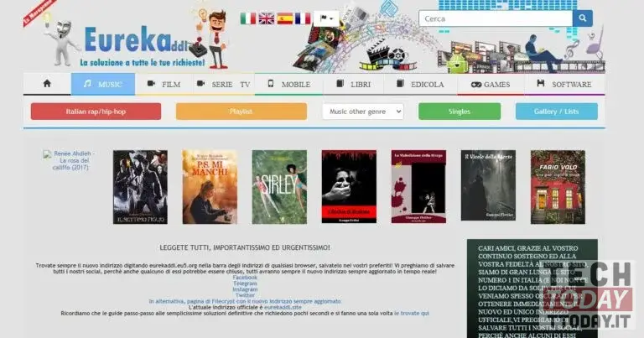Image resolution: width=644 pixels, height=338 pixels.
Task: Click the Italian rap/hip-hop button
Action: pyautogui.click(x=96, y=112)
